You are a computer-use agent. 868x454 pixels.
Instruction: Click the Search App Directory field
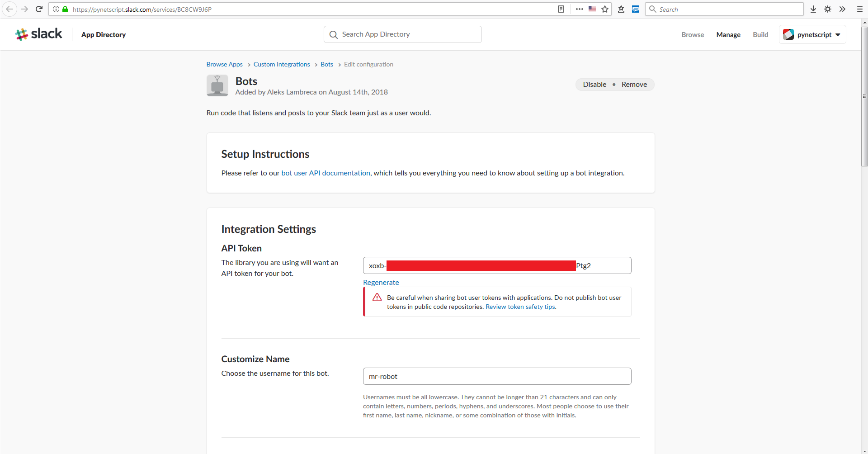coord(403,34)
